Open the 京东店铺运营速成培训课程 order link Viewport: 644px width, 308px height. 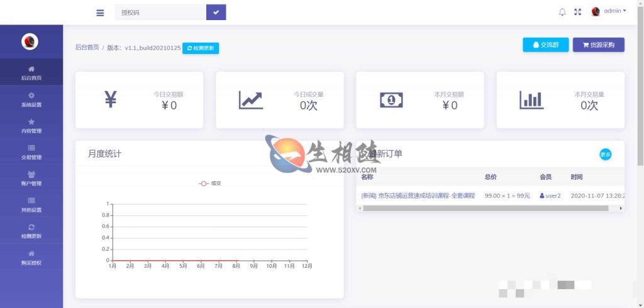tap(418, 195)
